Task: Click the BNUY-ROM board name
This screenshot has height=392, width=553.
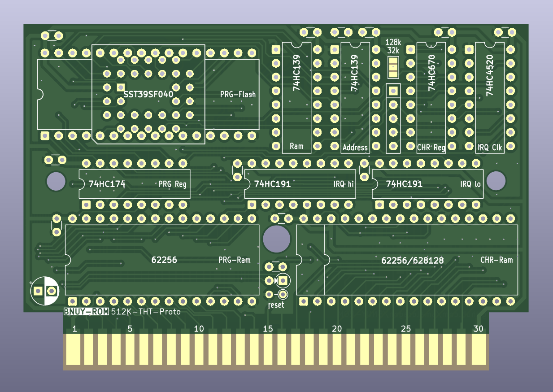Action: [x=86, y=312]
